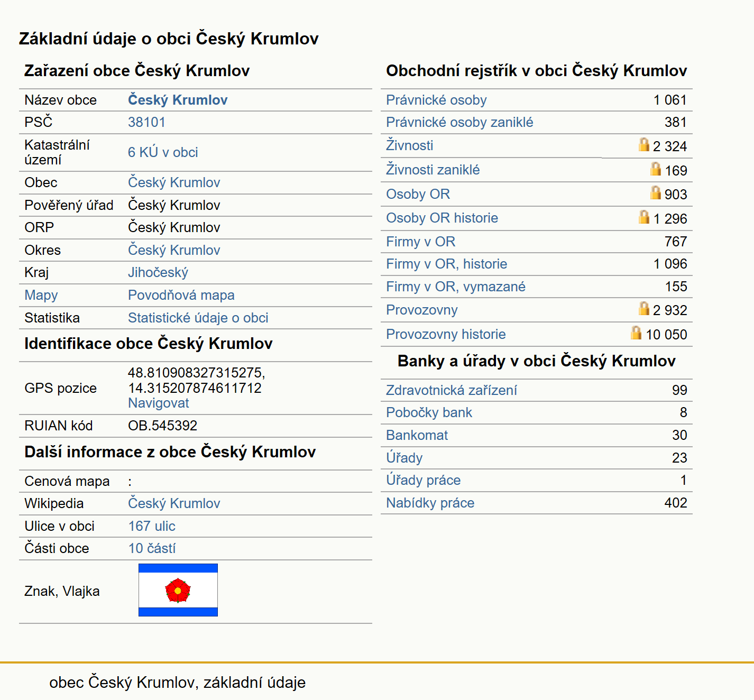Click the count 30 for Bankomat
Screen dimensions: 754x700
pyautogui.click(x=679, y=435)
